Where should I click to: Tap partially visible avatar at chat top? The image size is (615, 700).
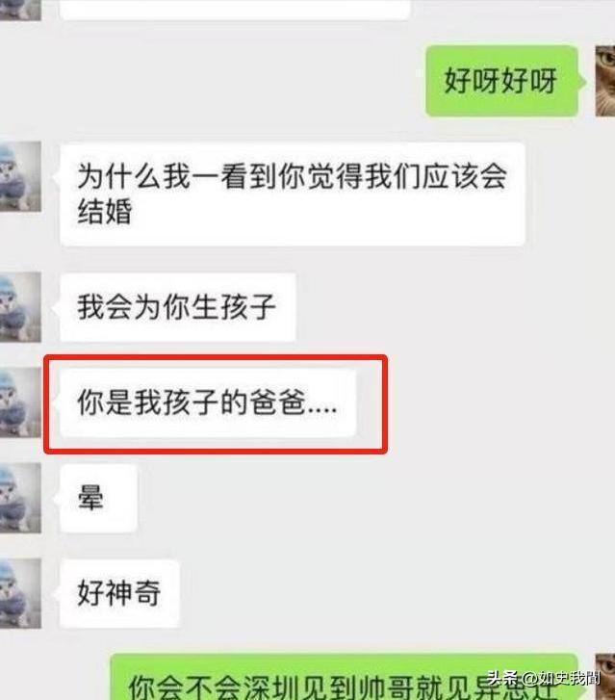coord(20,10)
